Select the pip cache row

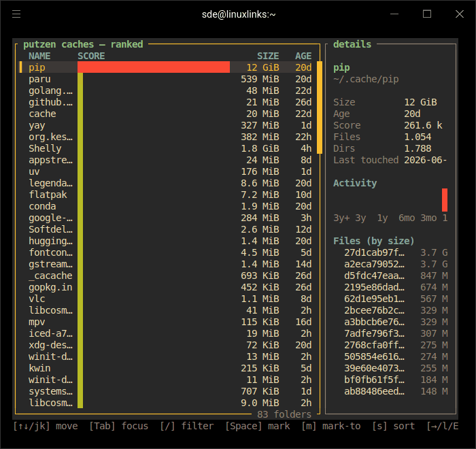[165, 67]
